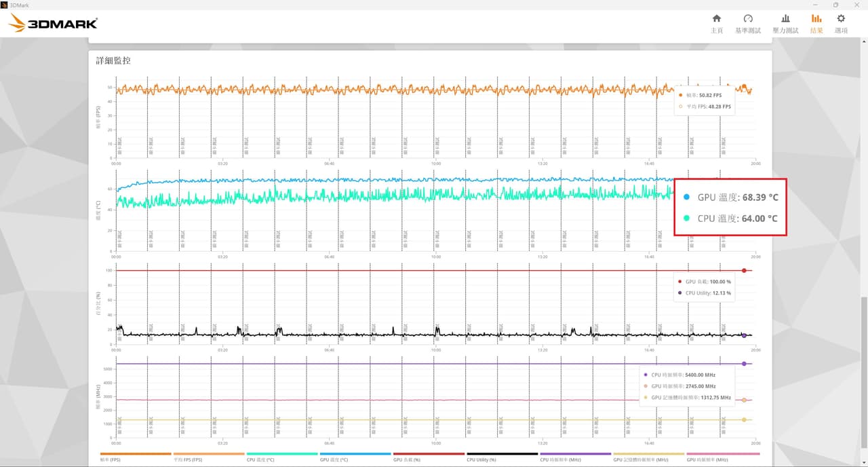Image resolution: width=868 pixels, height=467 pixels.
Task: Click the CPU 時脈頻率 (MHz) purple legend swatch
Action: 575,453
